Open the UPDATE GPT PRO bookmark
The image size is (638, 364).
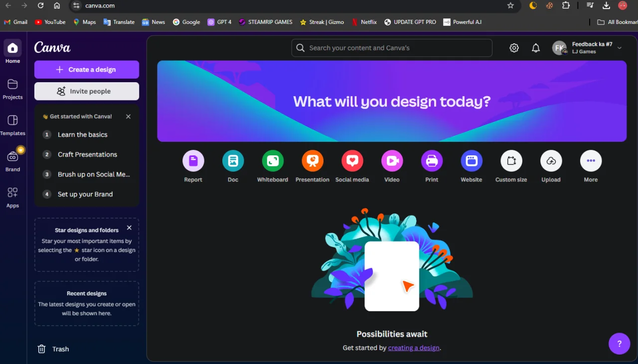410,22
